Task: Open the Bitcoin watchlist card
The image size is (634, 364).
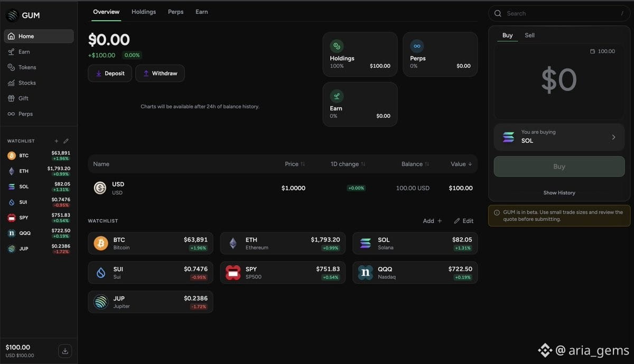Action: [x=151, y=244]
